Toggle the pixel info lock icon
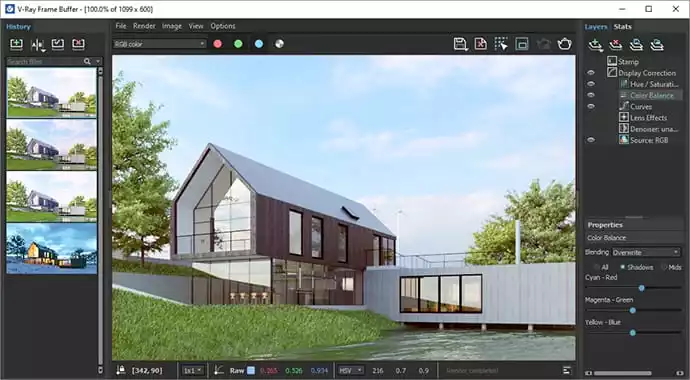Image resolution: width=690 pixels, height=380 pixels. coord(120,370)
